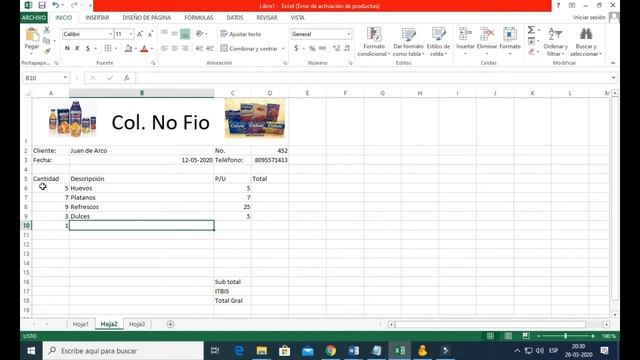
Task: Open the Name Box B10 dropdown
Action: pyautogui.click(x=65, y=78)
